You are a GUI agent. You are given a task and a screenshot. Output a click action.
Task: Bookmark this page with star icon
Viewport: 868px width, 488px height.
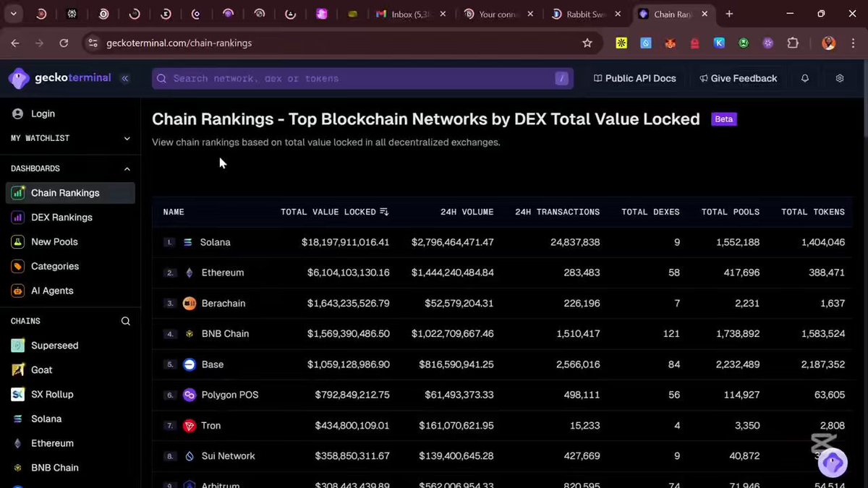[587, 43]
